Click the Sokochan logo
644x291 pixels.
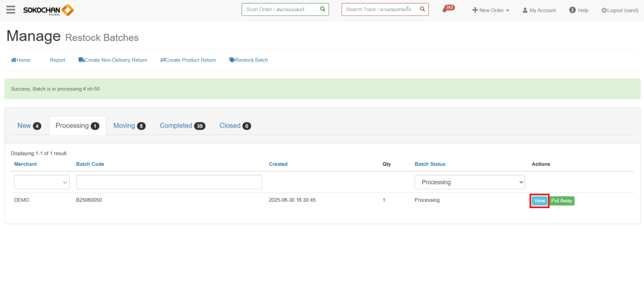point(48,10)
